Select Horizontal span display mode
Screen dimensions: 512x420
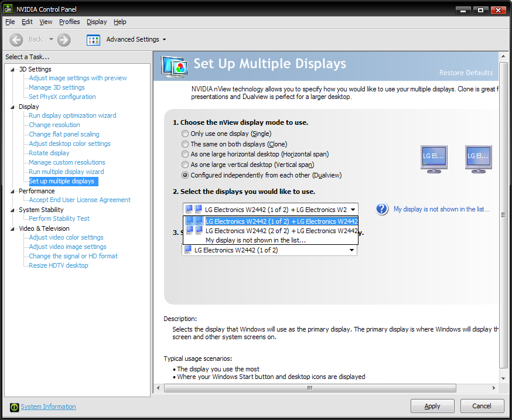click(x=185, y=154)
